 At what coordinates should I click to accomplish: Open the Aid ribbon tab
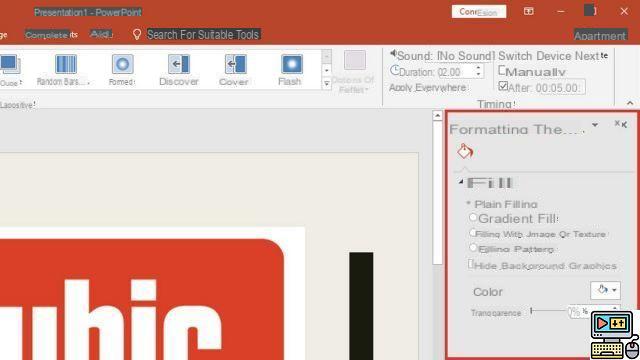tap(101, 34)
